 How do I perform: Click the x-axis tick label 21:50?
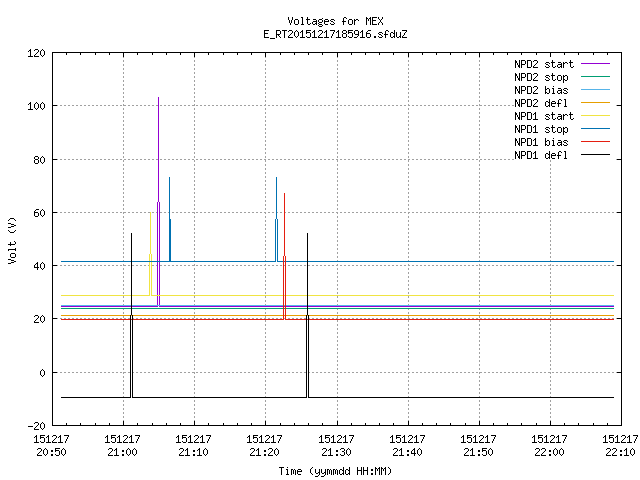(x=478, y=452)
